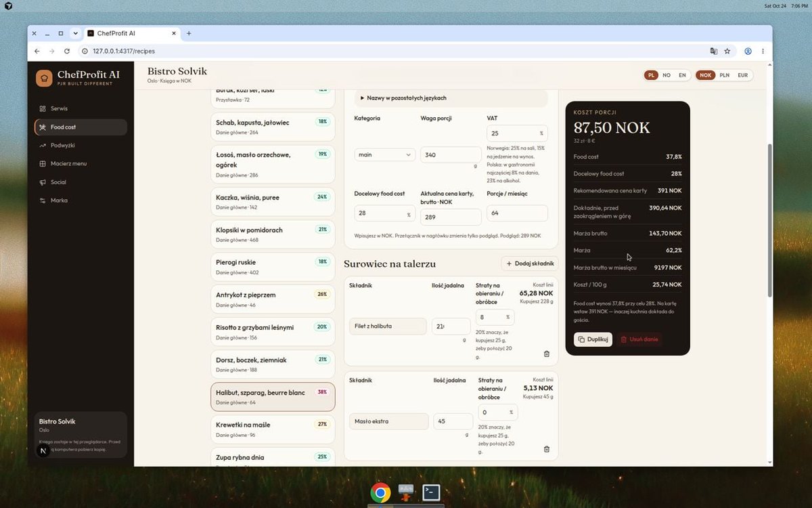Image resolution: width=812 pixels, height=508 pixels.
Task: Open the Chrome three-dot menu
Action: tap(763, 51)
